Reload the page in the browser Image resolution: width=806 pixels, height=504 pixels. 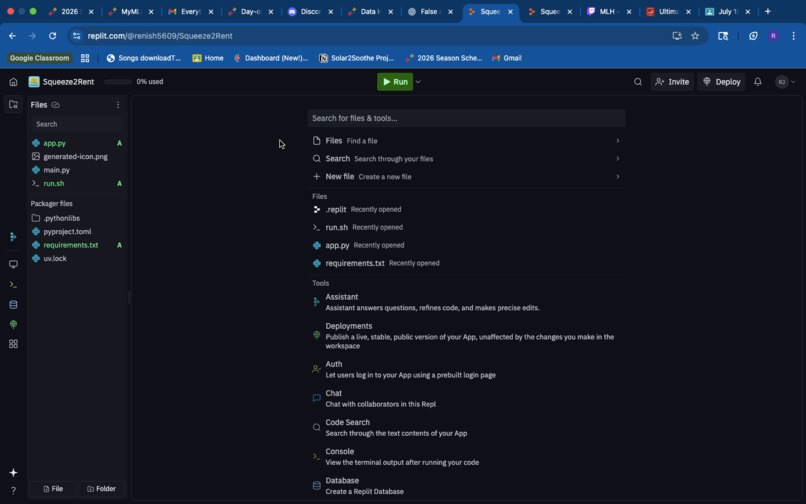click(x=52, y=35)
